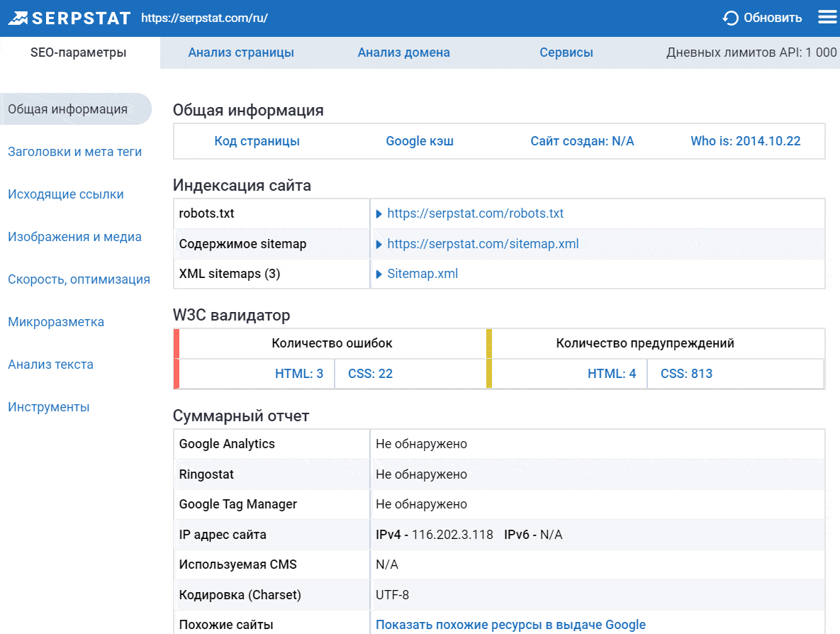Open CSS: 813 warnings link
Screen dimensions: 840x634
(x=686, y=374)
